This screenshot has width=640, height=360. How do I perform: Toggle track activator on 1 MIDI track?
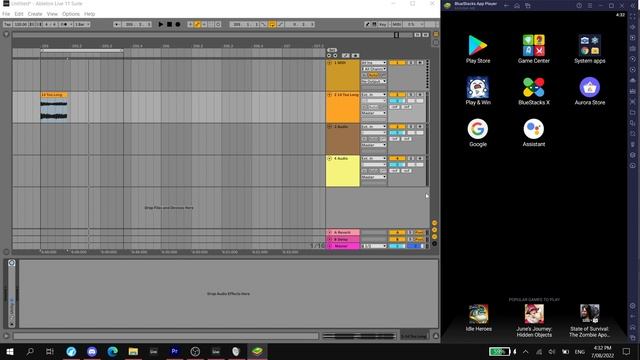[397, 63]
